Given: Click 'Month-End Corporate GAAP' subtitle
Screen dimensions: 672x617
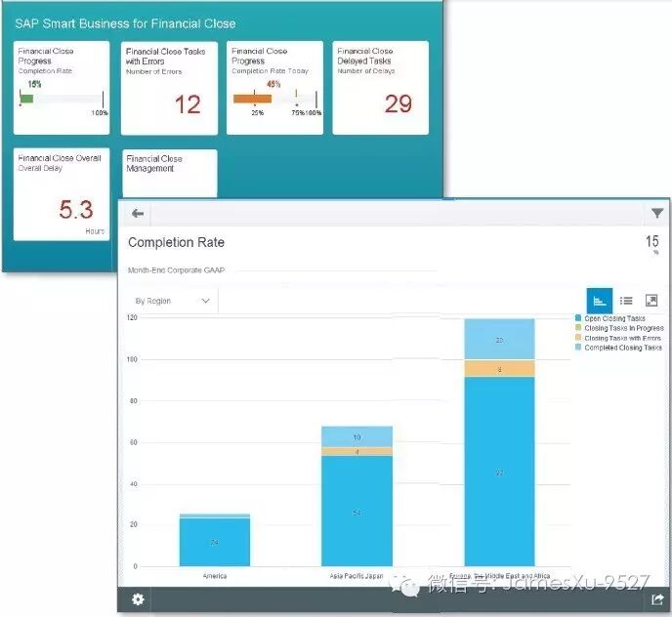Looking at the screenshot, I should pos(176,270).
